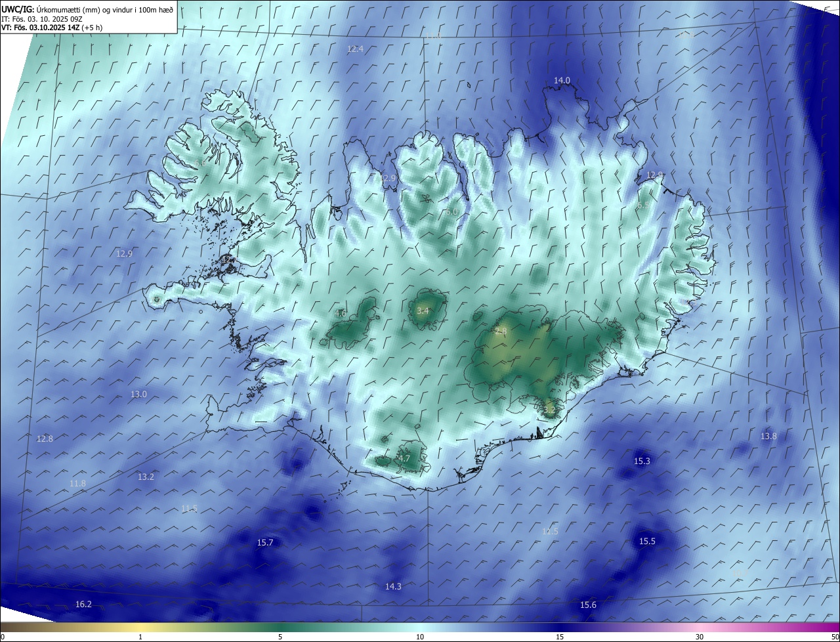Select the 2.8 value label

tap(501, 332)
